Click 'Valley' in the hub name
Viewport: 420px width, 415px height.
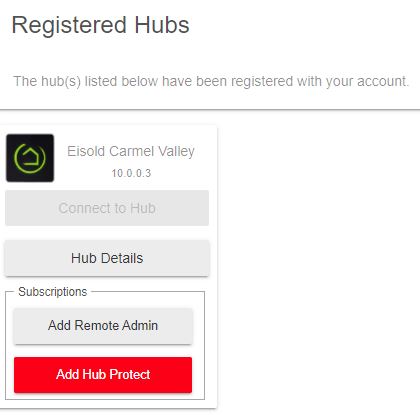(176, 152)
